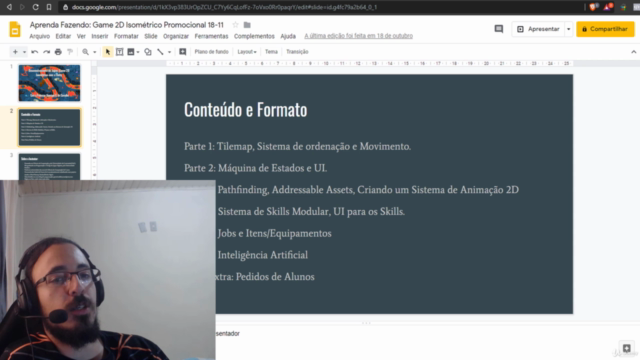
Task: Expand the insert image dropdown arrow
Action: 138,52
